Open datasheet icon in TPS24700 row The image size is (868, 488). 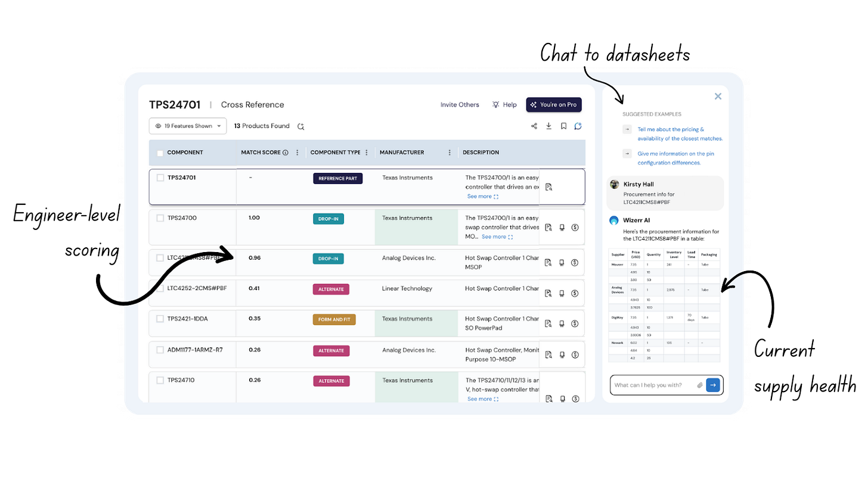click(548, 227)
